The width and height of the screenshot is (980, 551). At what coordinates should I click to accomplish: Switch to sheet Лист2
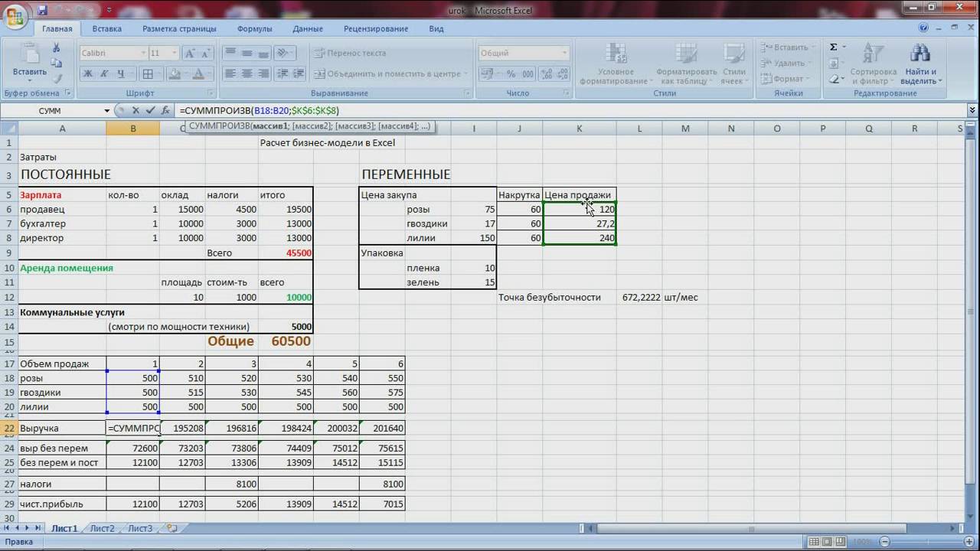102,528
